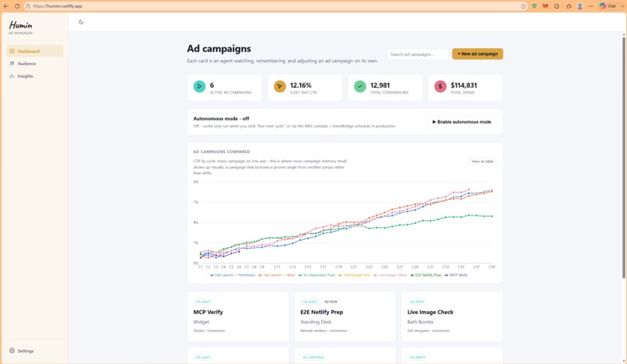Click the US-WEST tag on the bottom card
627x364 pixels.
coord(417,357)
